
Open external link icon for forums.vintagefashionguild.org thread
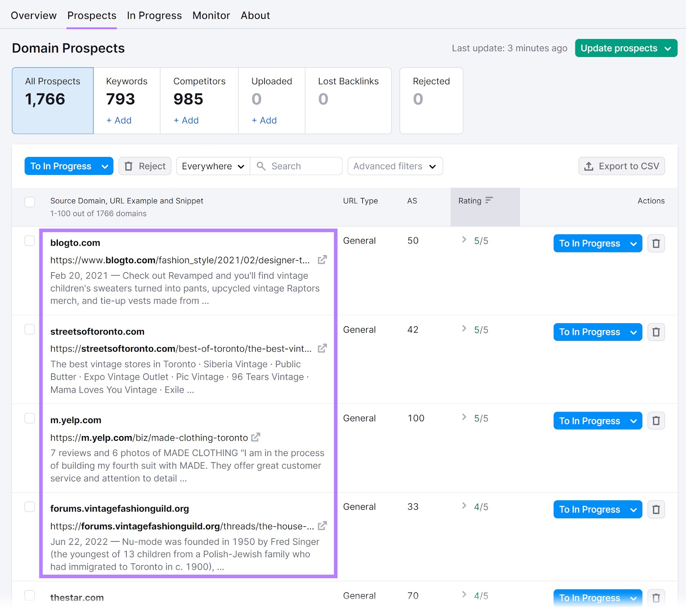click(322, 526)
